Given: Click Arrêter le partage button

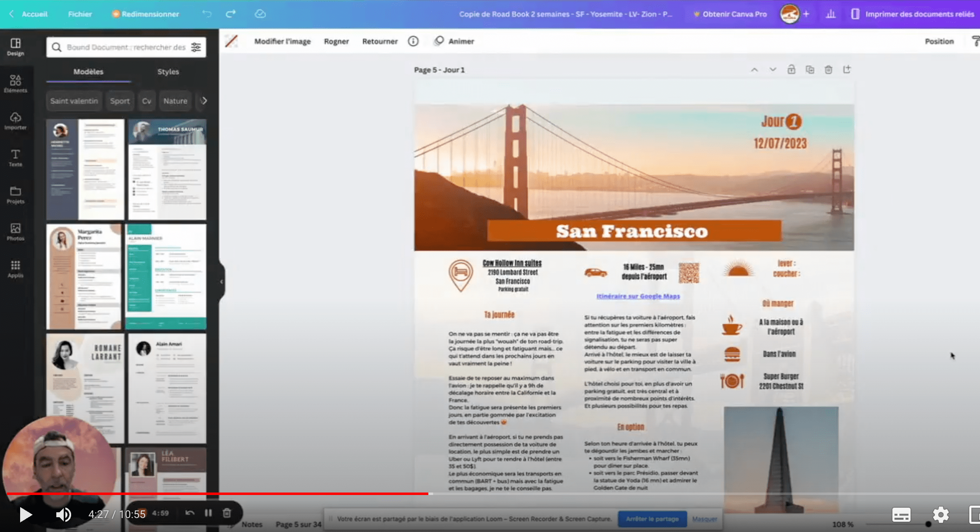Looking at the screenshot, I should pos(652,519).
